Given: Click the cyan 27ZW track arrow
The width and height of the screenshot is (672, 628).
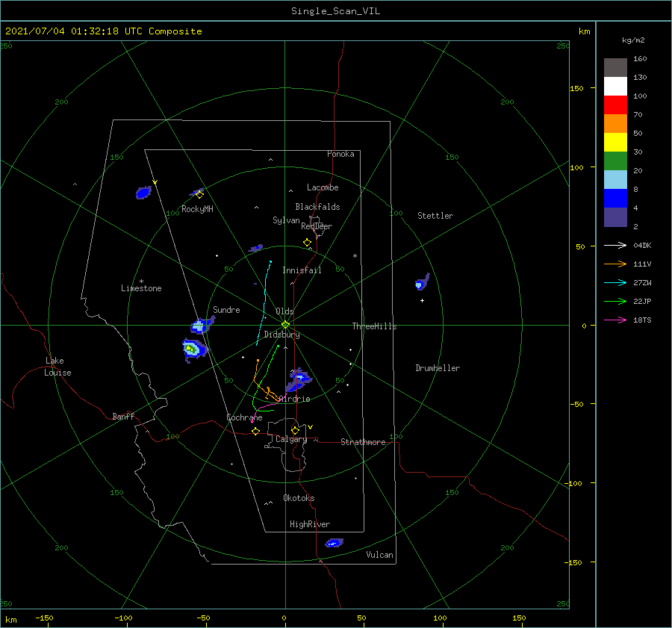Looking at the screenshot, I should (615, 282).
